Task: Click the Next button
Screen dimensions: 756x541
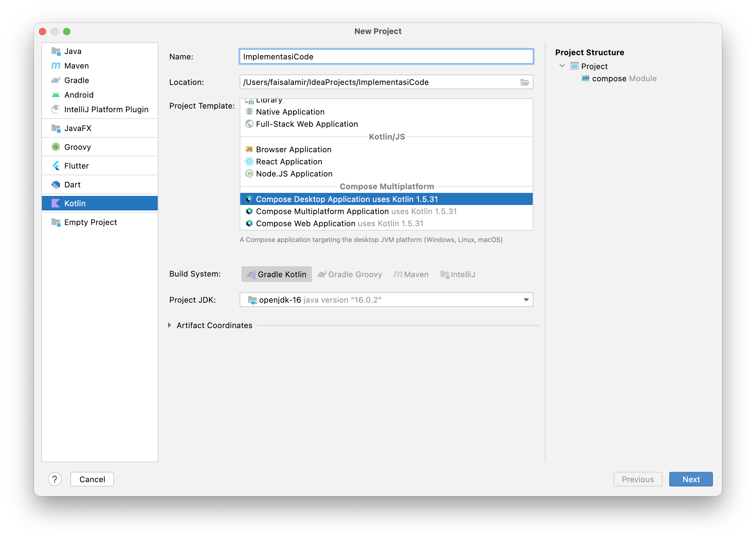Action: click(690, 479)
